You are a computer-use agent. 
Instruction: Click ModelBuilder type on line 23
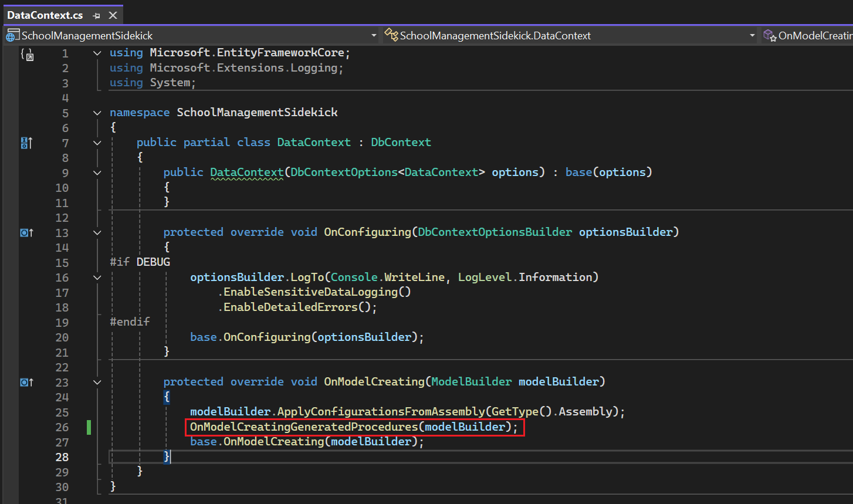(472, 382)
